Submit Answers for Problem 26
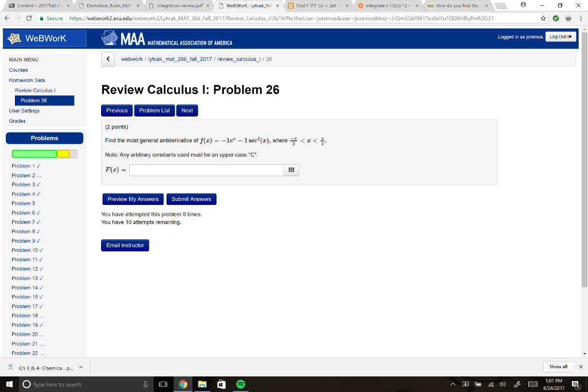This screenshot has width=588, height=392. point(191,199)
